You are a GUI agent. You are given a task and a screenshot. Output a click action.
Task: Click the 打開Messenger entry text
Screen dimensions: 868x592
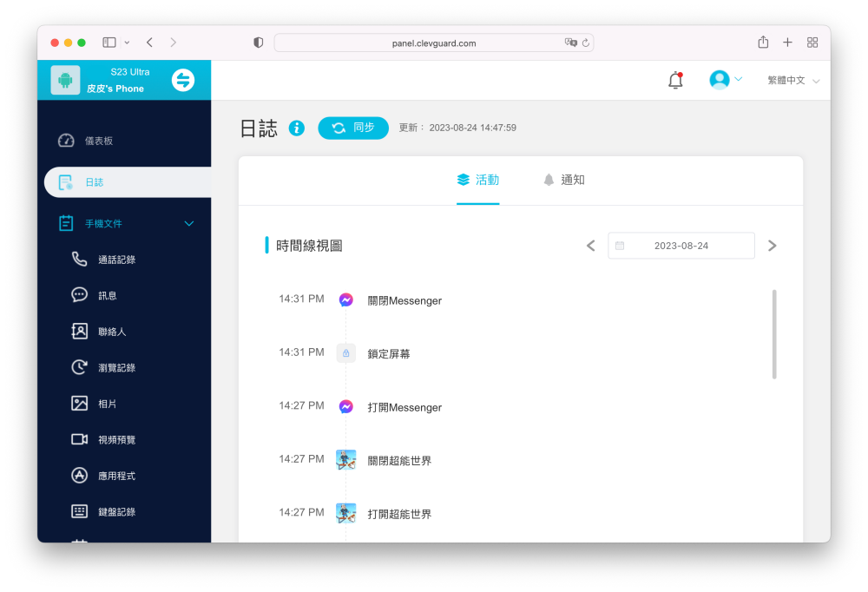[404, 408]
